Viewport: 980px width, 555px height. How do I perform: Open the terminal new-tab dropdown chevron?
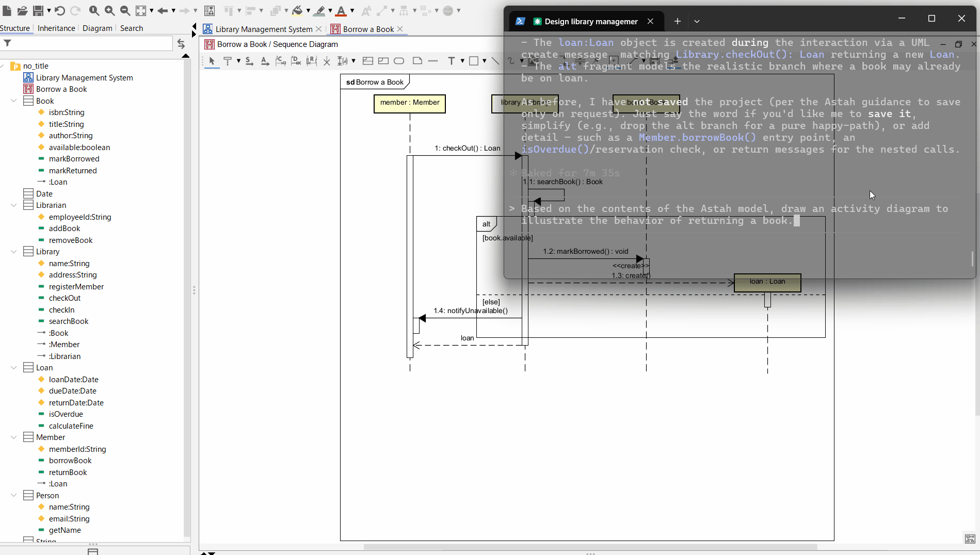pyautogui.click(x=697, y=21)
